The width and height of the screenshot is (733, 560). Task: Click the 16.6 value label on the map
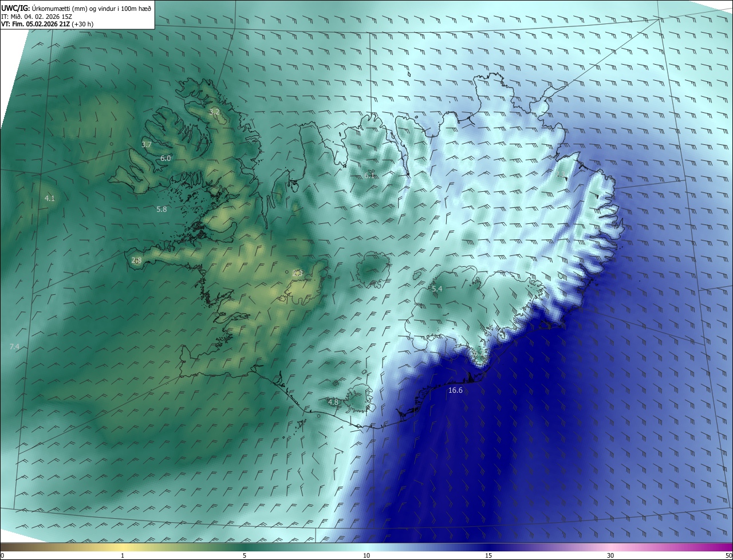[455, 391]
